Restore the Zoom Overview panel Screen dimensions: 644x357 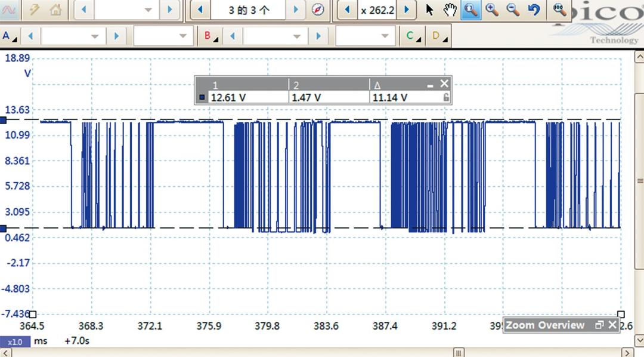599,325
